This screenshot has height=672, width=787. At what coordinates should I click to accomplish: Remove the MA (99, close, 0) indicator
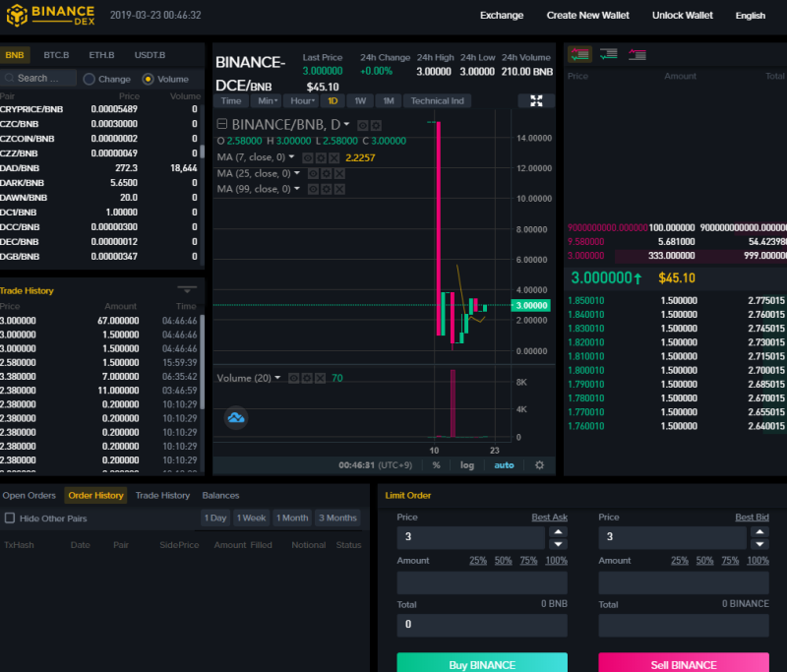339,189
